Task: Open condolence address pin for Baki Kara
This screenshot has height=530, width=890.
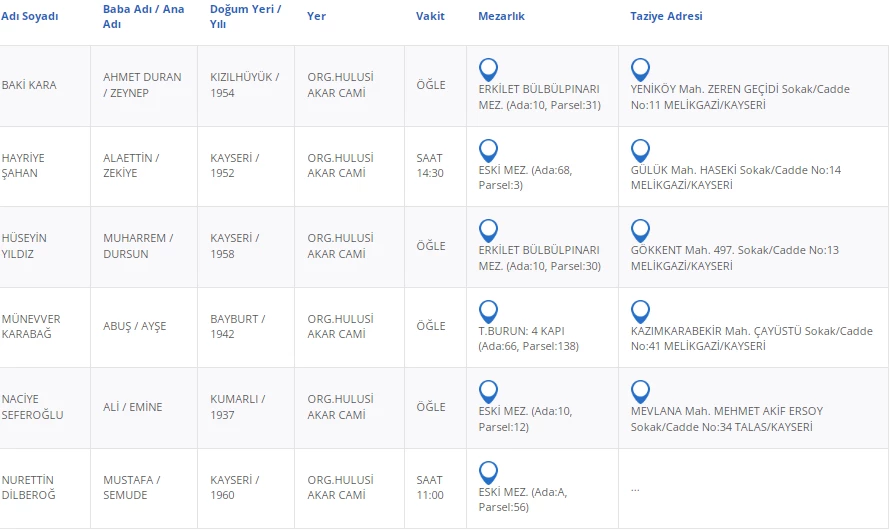Action: coord(641,70)
